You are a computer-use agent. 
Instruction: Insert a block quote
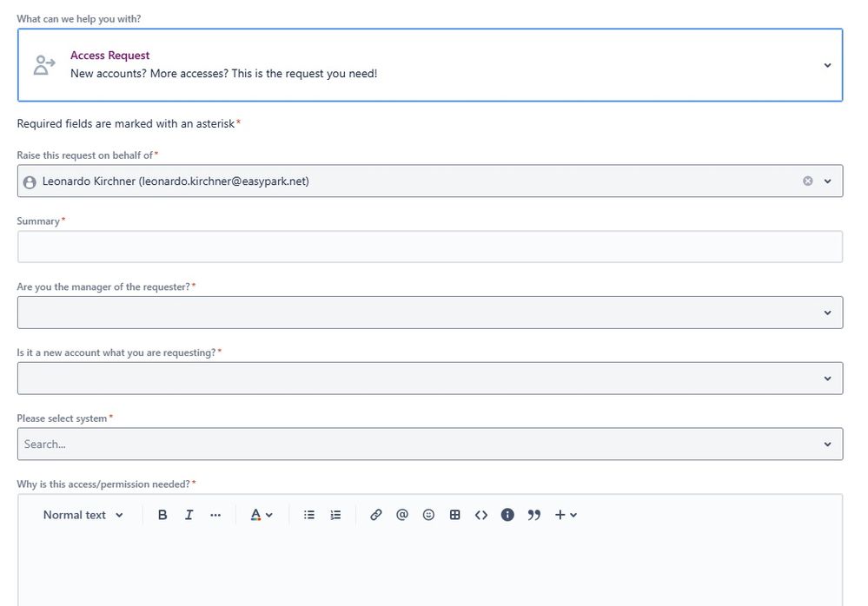(533, 515)
